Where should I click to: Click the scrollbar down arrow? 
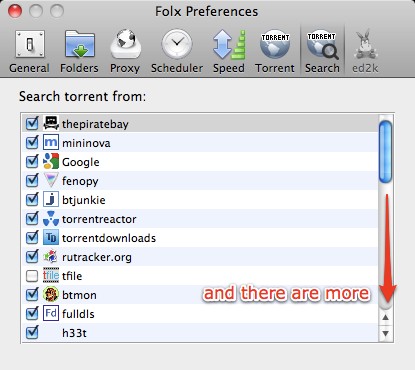click(386, 333)
